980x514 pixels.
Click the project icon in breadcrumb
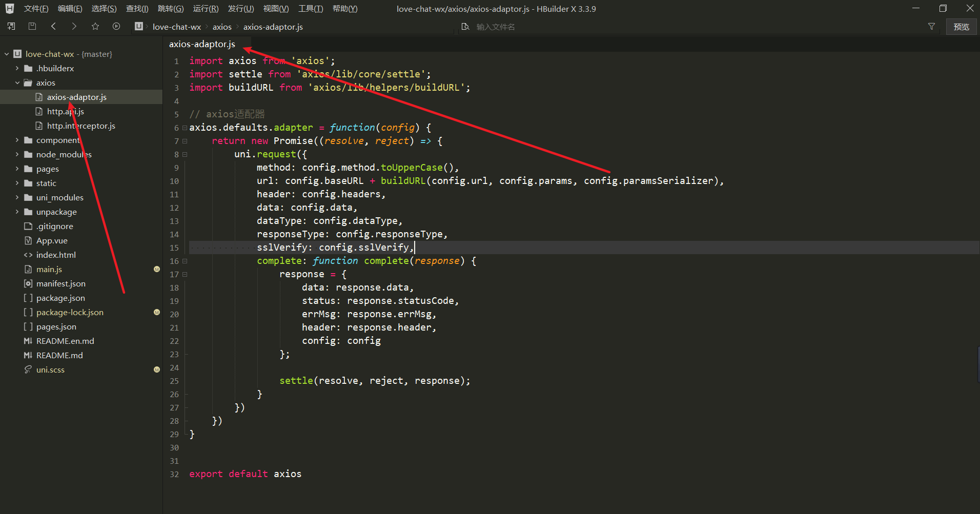coord(139,27)
